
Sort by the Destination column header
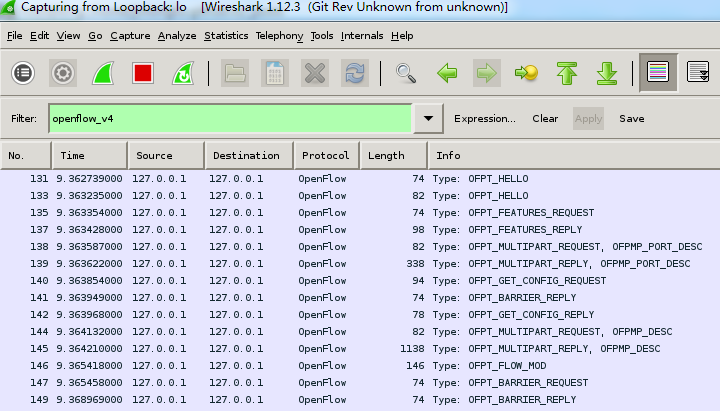coord(249,156)
